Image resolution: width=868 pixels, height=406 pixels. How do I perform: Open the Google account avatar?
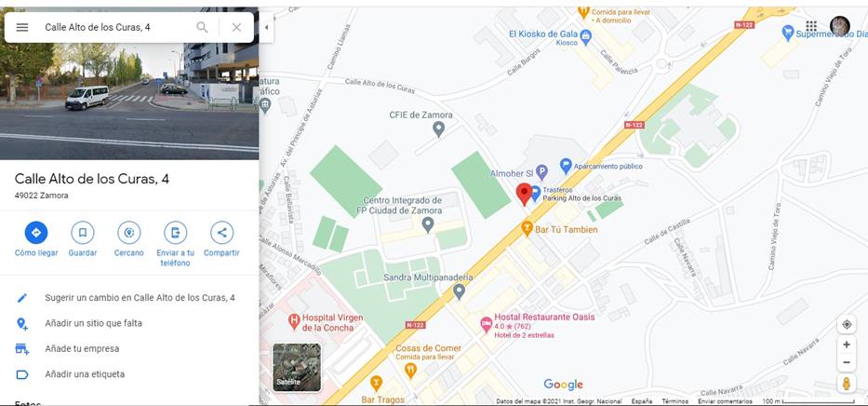tap(840, 26)
